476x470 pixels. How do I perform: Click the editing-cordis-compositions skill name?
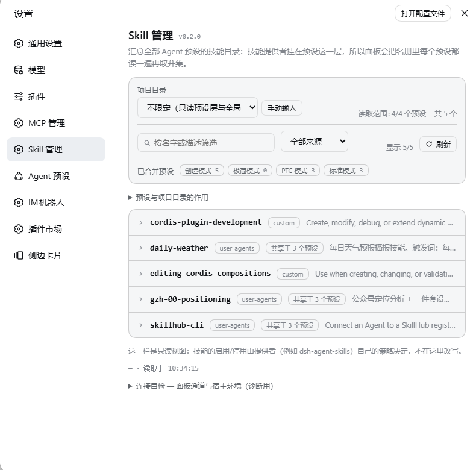point(210,274)
